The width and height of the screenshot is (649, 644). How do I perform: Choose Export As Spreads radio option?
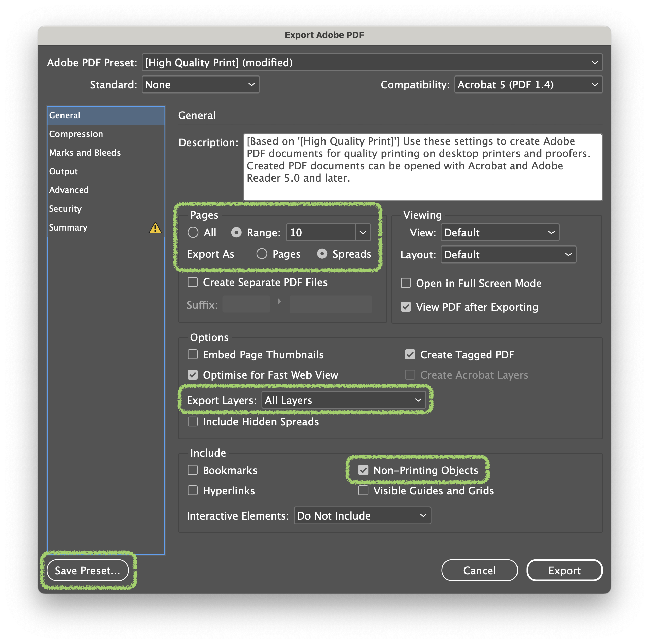(322, 254)
